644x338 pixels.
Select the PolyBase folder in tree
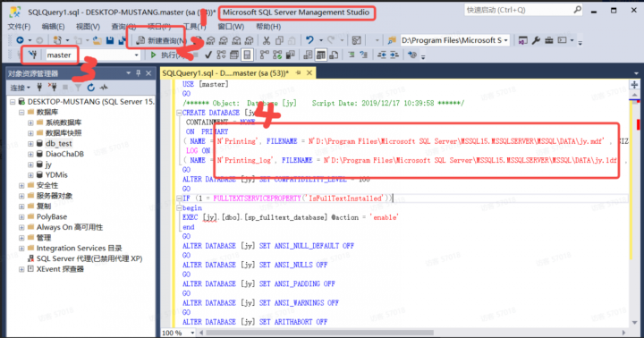pyautogui.click(x=52, y=217)
